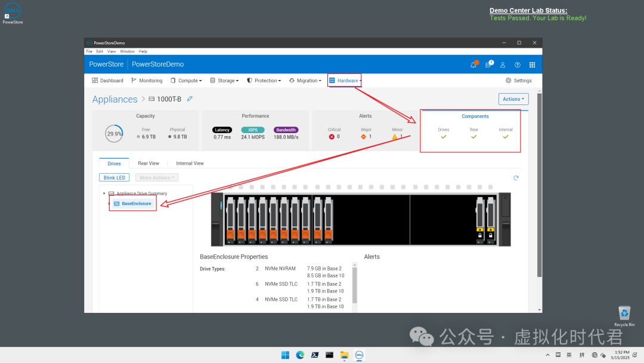Image resolution: width=644 pixels, height=363 pixels.
Task: Open PowerShell from the taskbar
Action: pos(315,355)
